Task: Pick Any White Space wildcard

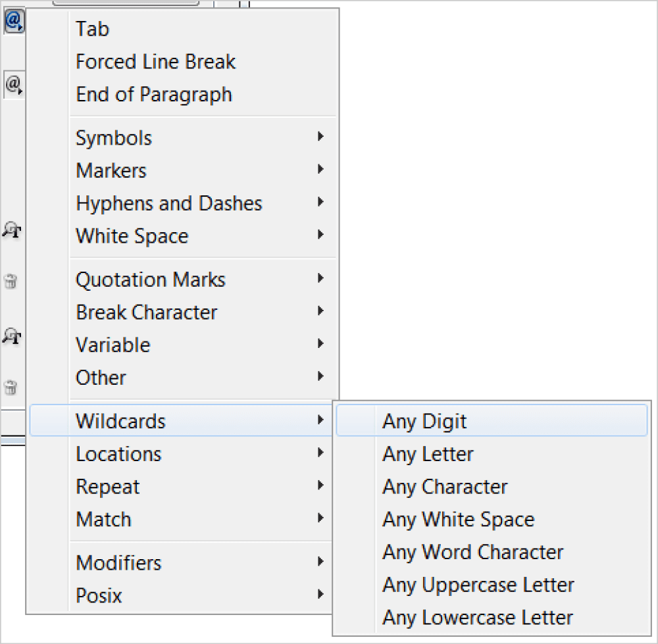Action: pyautogui.click(x=458, y=520)
